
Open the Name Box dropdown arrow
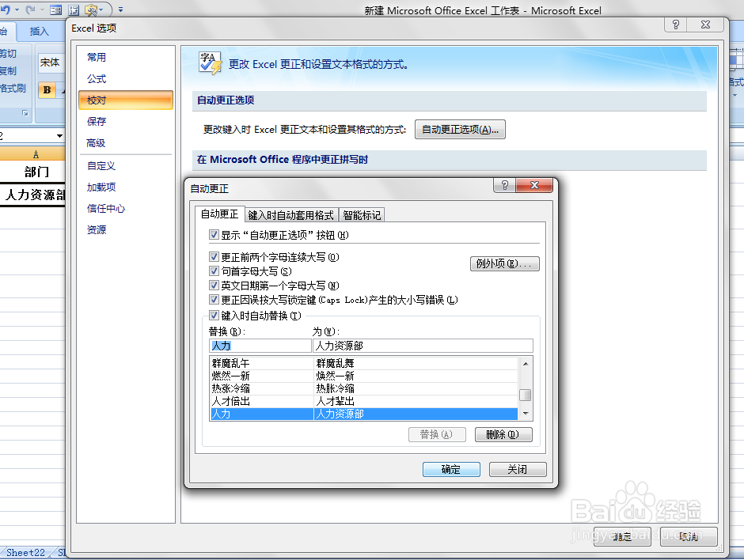click(59, 135)
